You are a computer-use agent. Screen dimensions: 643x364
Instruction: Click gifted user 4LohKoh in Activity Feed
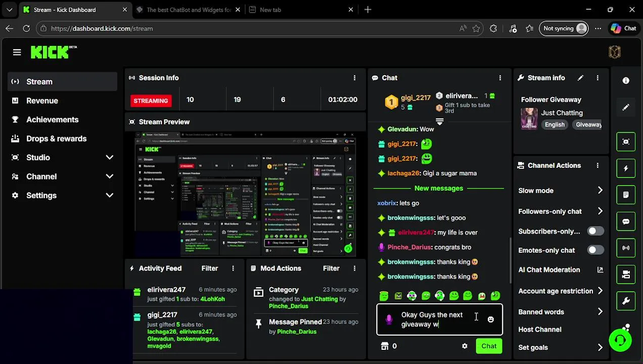[212, 299]
